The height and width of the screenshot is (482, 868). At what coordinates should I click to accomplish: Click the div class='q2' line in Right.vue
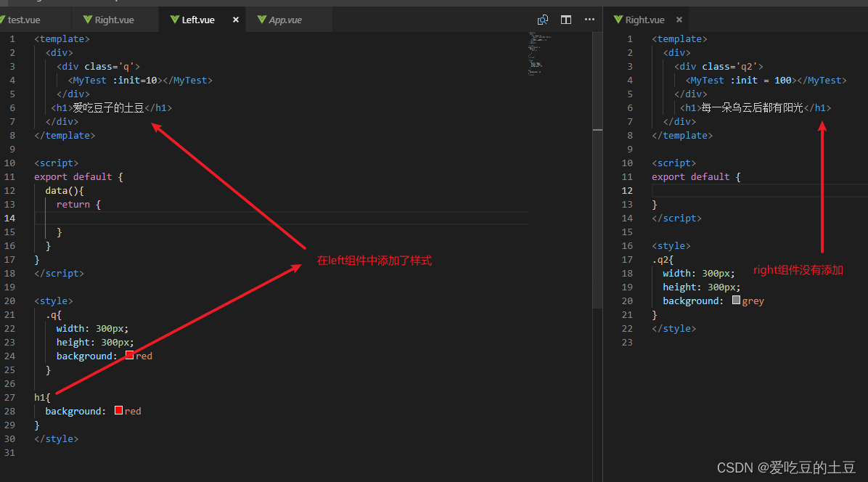pyautogui.click(x=718, y=66)
